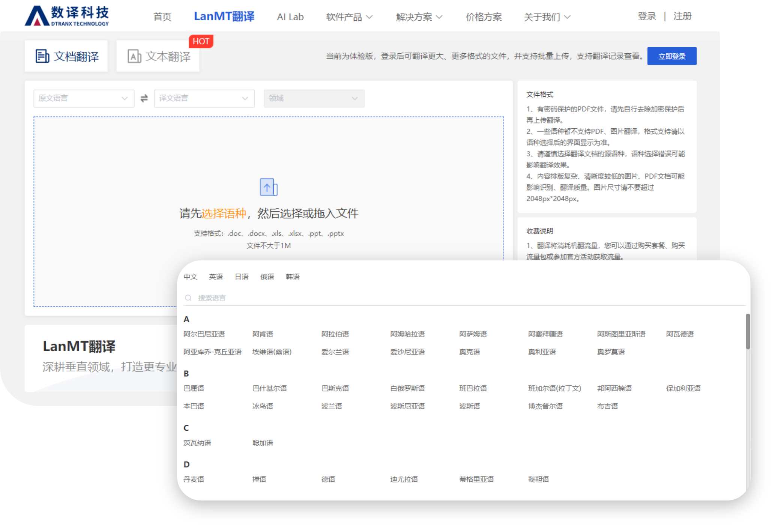
Task: Choose 英语 quick language
Action: [216, 277]
